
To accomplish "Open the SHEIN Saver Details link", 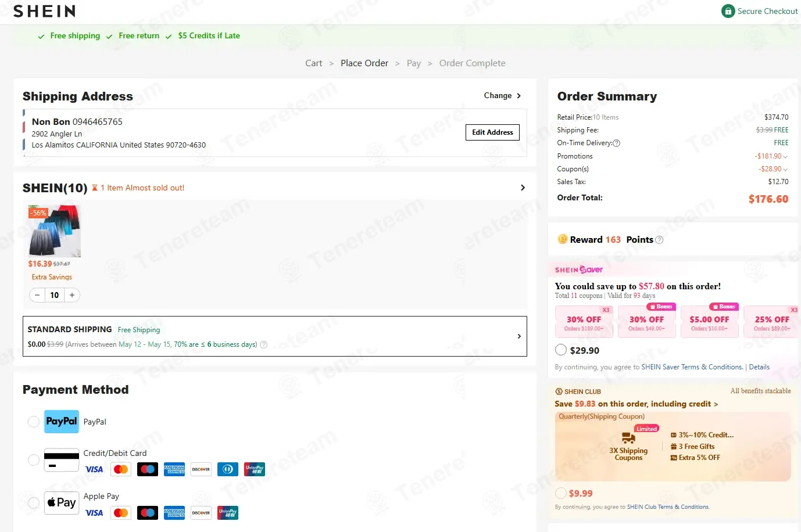I will [x=759, y=367].
